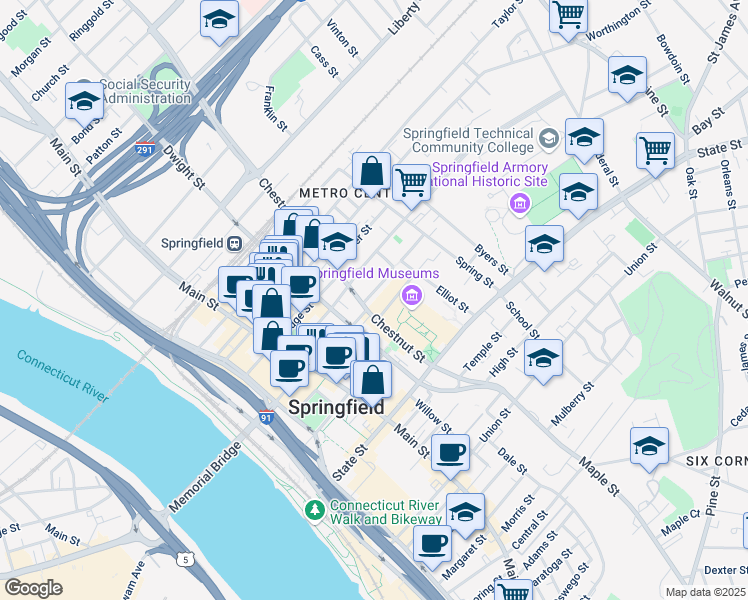The height and width of the screenshot is (600, 748).
Task: Open the school marker near Byers St
Action: (544, 245)
